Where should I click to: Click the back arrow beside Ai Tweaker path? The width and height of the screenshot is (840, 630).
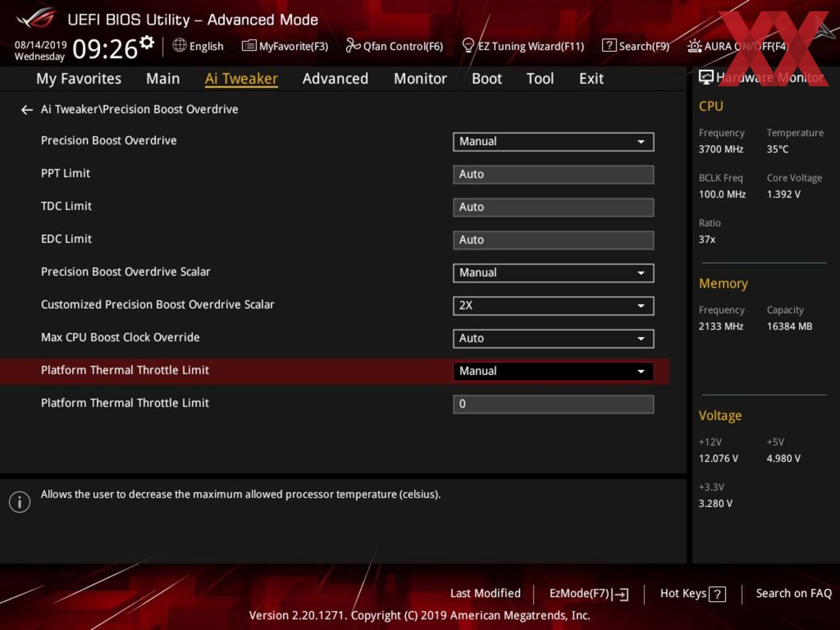tap(27, 110)
